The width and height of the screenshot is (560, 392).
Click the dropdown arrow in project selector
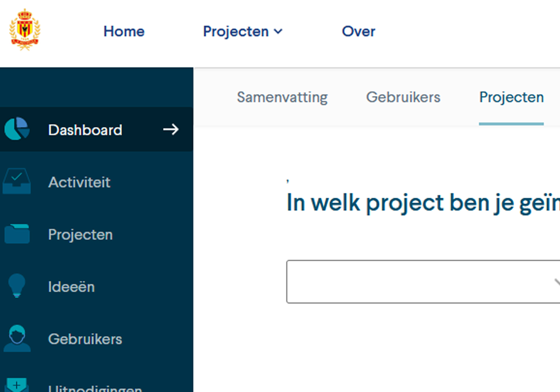pyautogui.click(x=557, y=282)
